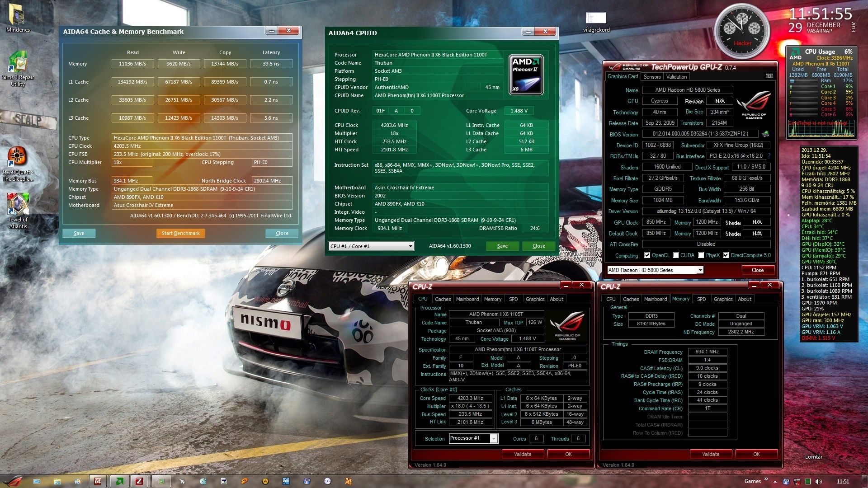Enable the CUDA checkbox

pyautogui.click(x=675, y=256)
